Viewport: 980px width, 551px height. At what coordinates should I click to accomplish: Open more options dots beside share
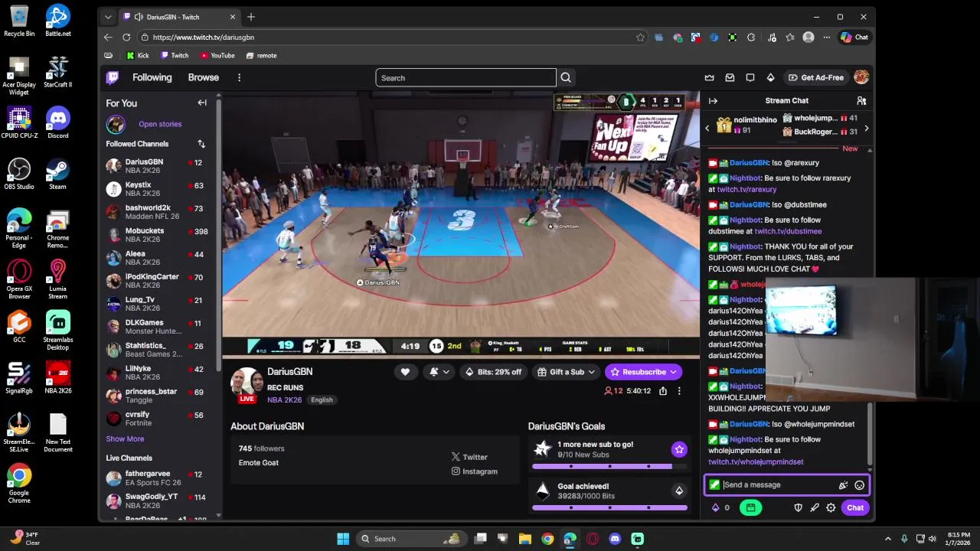679,391
